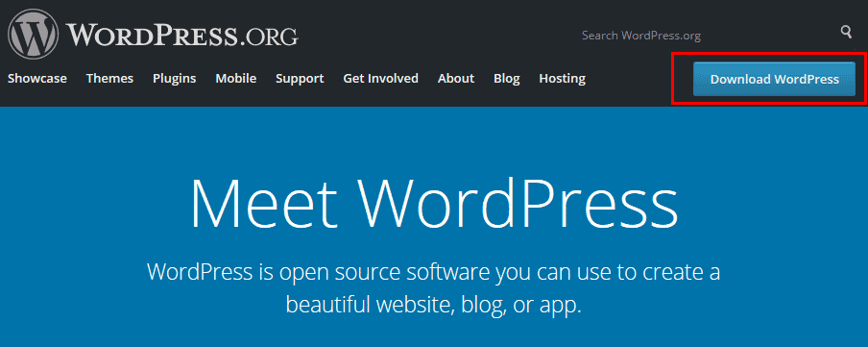This screenshot has width=868, height=347.
Task: Click the WordPress.org site title
Action: 182,35
